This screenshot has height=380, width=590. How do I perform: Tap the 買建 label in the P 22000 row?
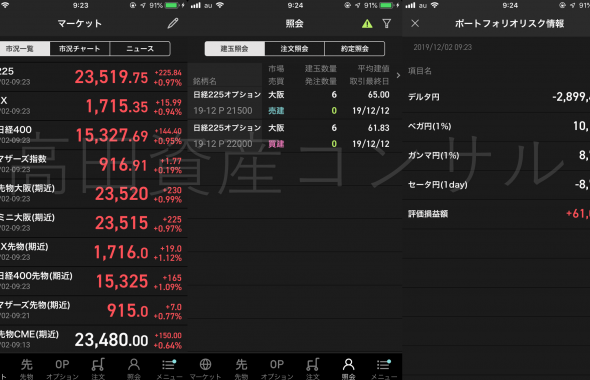pyautogui.click(x=276, y=144)
